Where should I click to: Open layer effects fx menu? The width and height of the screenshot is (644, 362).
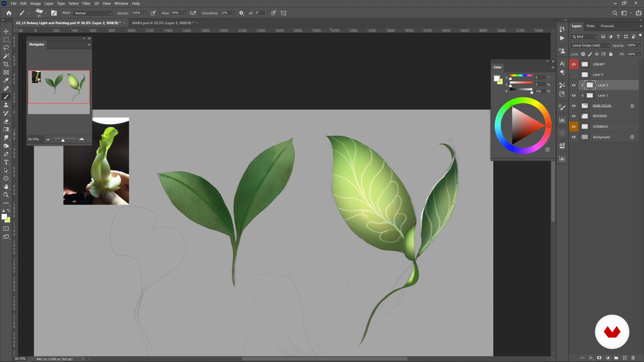pyautogui.click(x=591, y=358)
